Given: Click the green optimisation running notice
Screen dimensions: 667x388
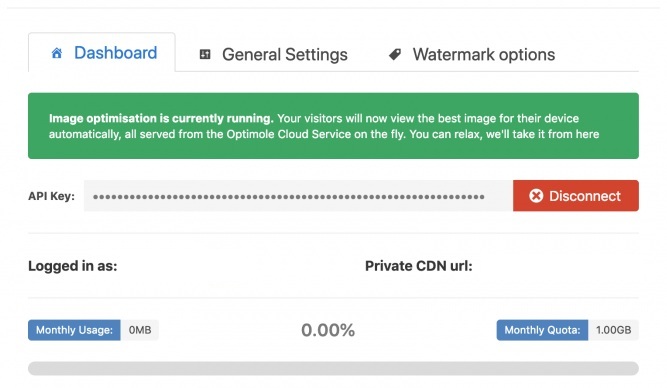Looking at the screenshot, I should pyautogui.click(x=333, y=126).
